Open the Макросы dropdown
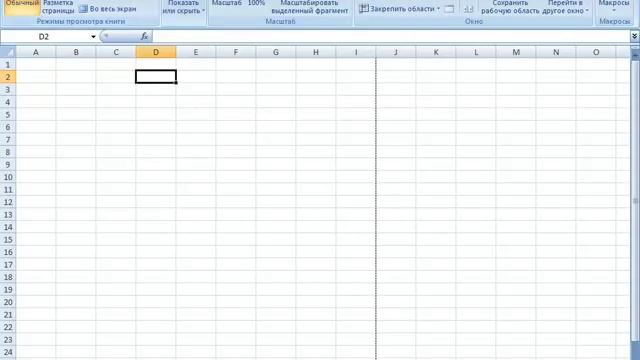This screenshot has height=360, width=640. [614, 6]
